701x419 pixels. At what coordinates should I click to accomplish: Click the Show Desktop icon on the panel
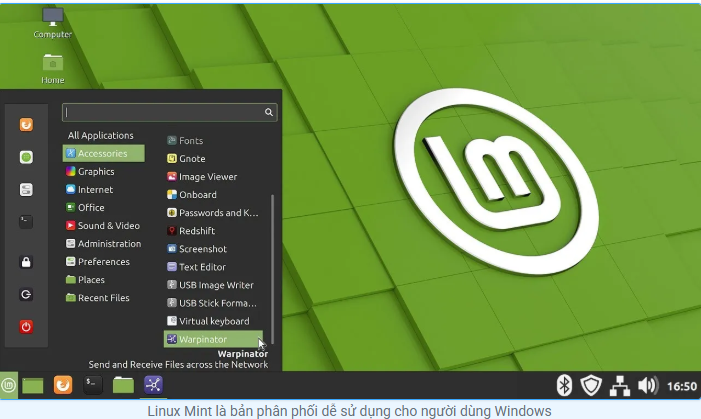(33, 385)
